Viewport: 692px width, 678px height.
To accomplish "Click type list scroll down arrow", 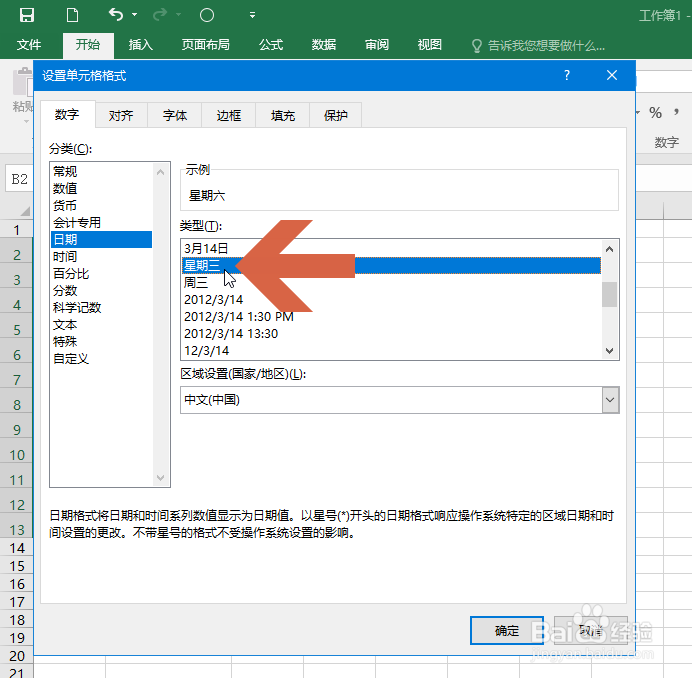I will coord(609,351).
